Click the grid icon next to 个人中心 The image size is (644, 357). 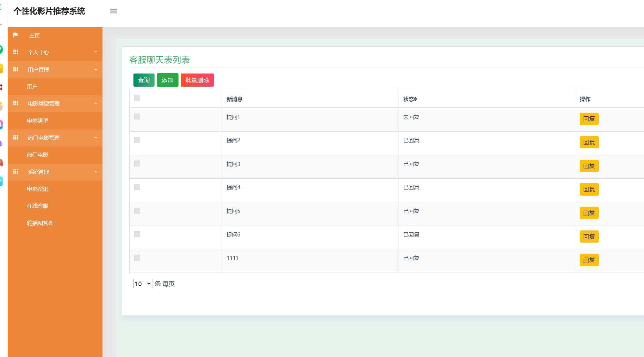pos(15,52)
